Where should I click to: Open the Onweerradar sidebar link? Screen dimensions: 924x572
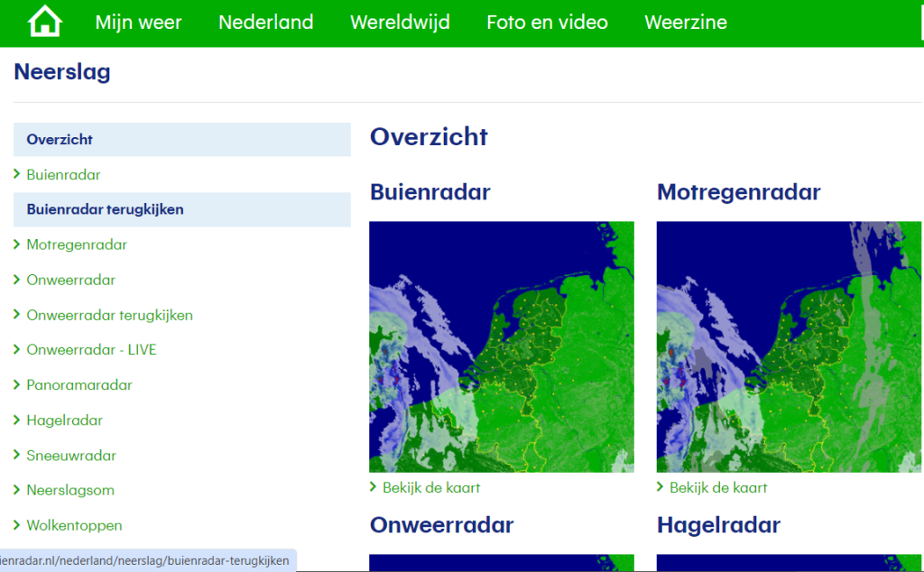click(70, 280)
